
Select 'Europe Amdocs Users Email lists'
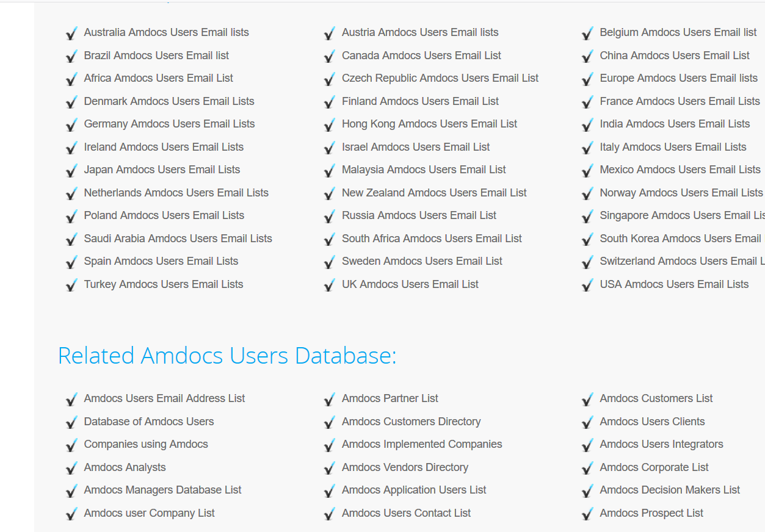[x=679, y=78]
